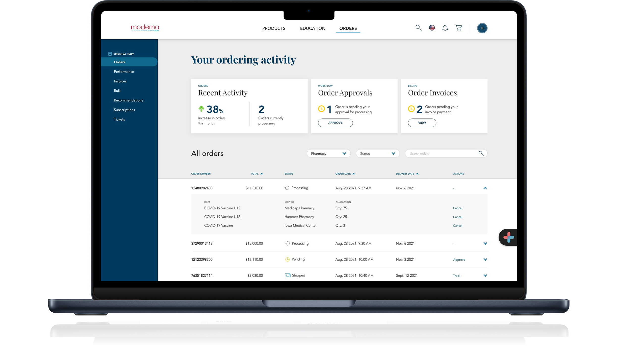This screenshot has height=364, width=619.
Task: Click order number 76351827114
Action: point(202,275)
